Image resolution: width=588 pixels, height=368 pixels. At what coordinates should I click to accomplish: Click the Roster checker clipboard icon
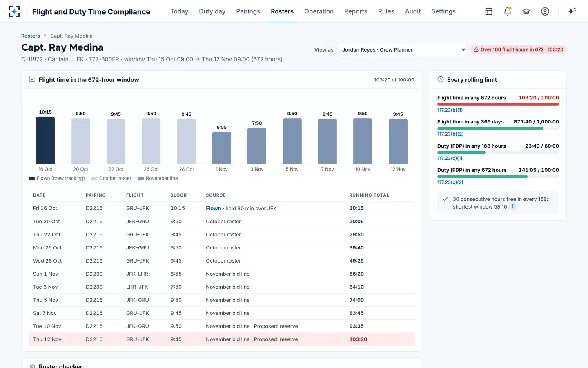click(32, 366)
